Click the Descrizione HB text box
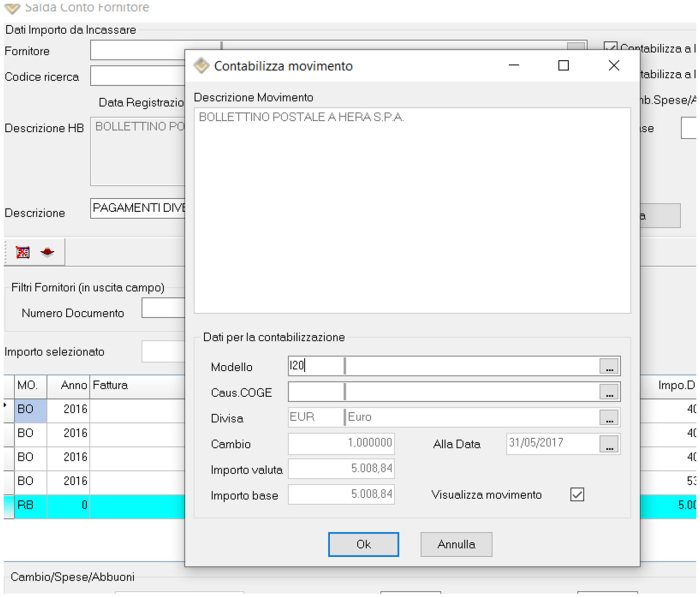The width and height of the screenshot is (700, 597). pyautogui.click(x=138, y=151)
